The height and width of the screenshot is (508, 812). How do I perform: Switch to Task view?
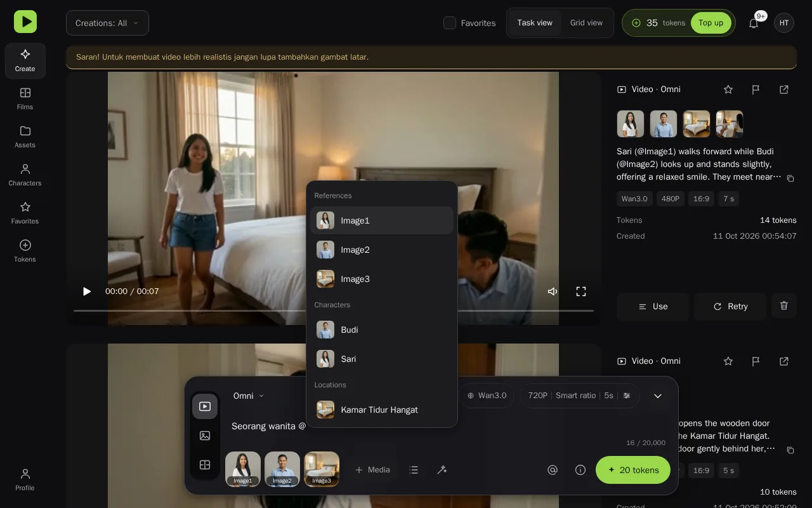pos(535,23)
